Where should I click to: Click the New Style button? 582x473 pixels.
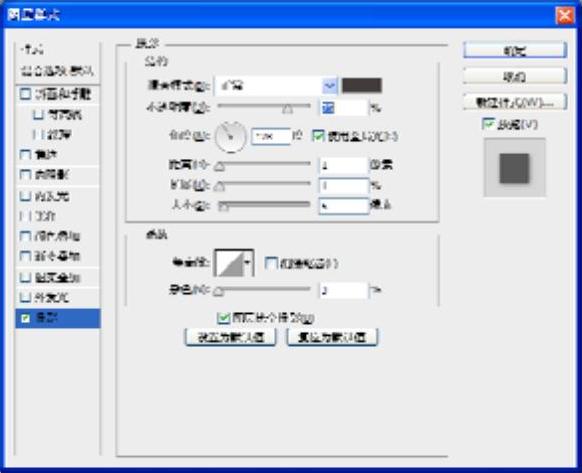coord(515,102)
